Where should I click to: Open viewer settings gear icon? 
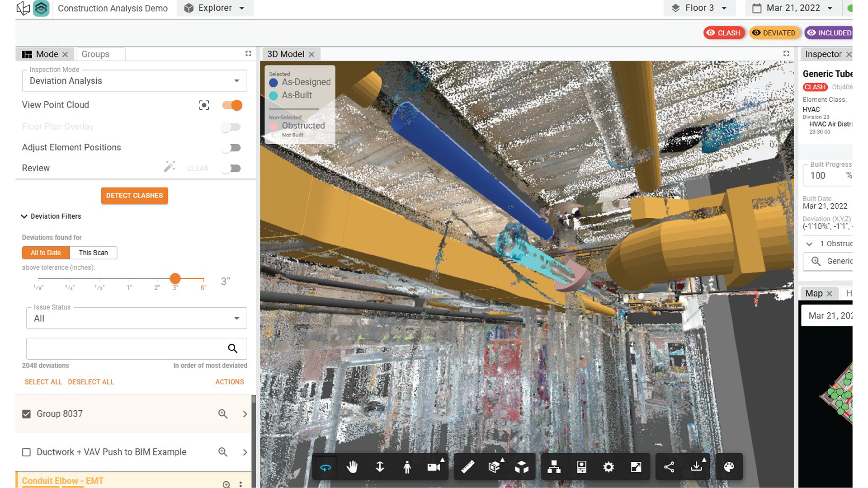[609, 467]
